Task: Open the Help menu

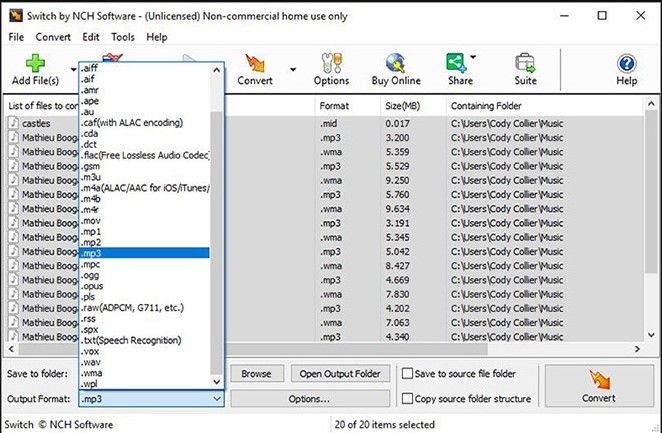Action: pos(157,37)
